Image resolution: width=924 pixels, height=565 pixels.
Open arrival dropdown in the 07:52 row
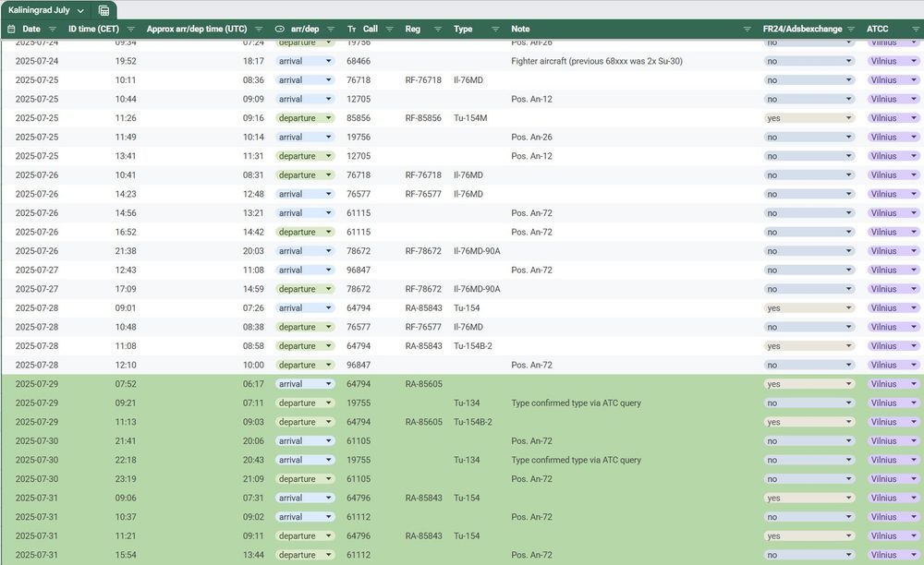click(x=305, y=384)
